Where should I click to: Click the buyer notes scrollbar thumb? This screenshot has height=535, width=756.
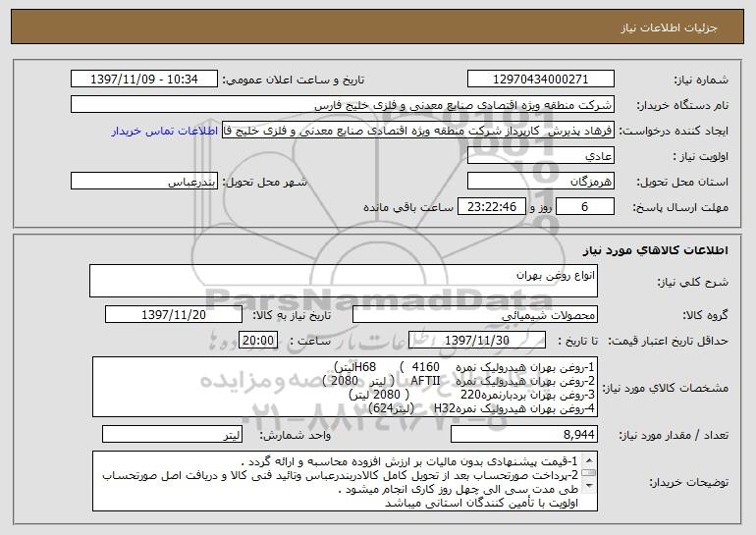tap(588, 473)
